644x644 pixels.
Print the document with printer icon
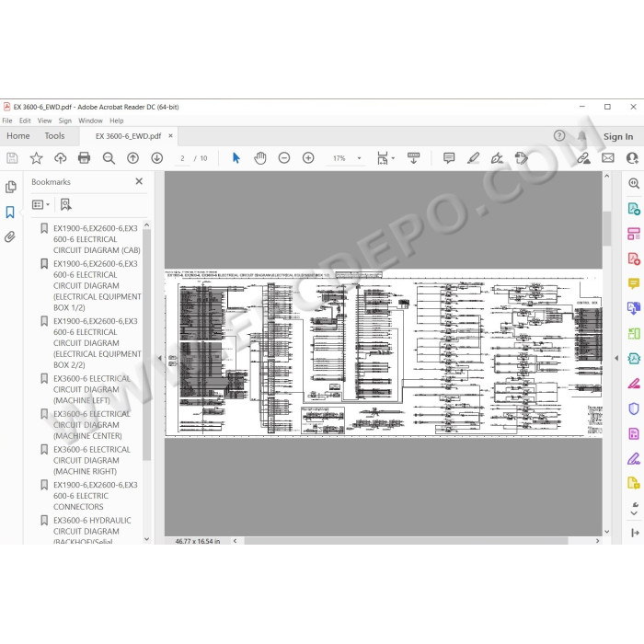[85, 158]
